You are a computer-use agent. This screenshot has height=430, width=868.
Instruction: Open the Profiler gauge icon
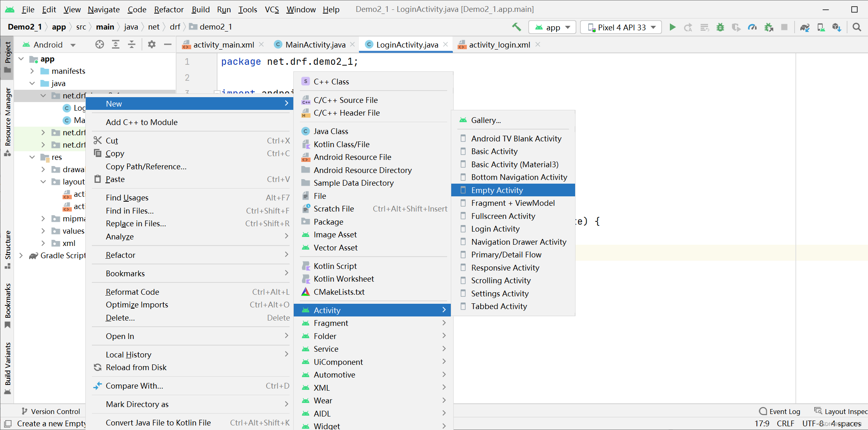click(x=752, y=27)
